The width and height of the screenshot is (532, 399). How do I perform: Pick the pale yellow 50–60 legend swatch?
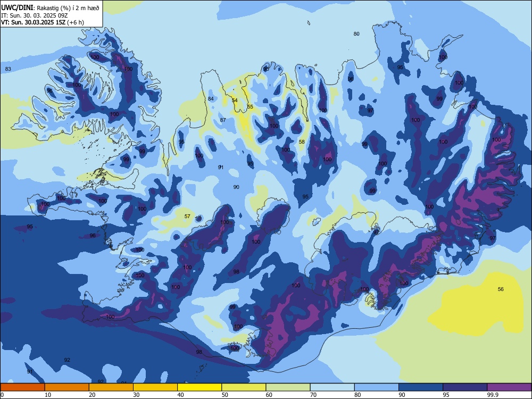244,387
